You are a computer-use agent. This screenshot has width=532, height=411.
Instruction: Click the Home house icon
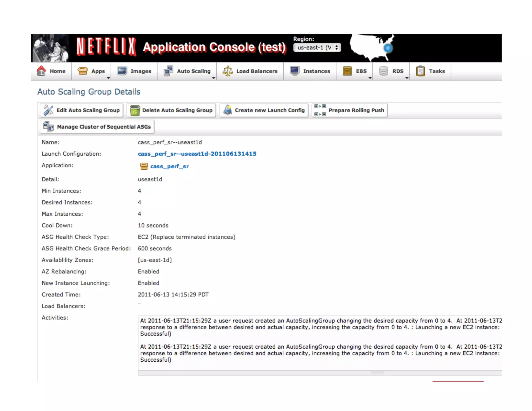(41, 71)
